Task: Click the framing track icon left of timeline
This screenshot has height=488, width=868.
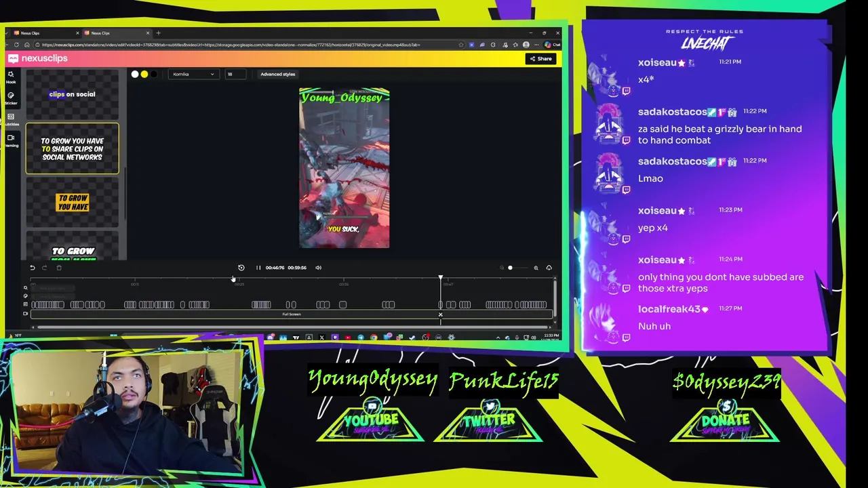Action: point(26,314)
